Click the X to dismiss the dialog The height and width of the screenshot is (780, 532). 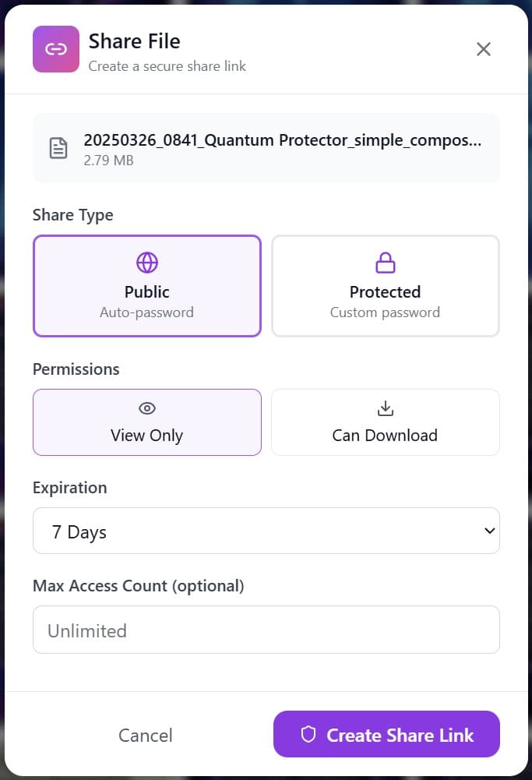(484, 48)
